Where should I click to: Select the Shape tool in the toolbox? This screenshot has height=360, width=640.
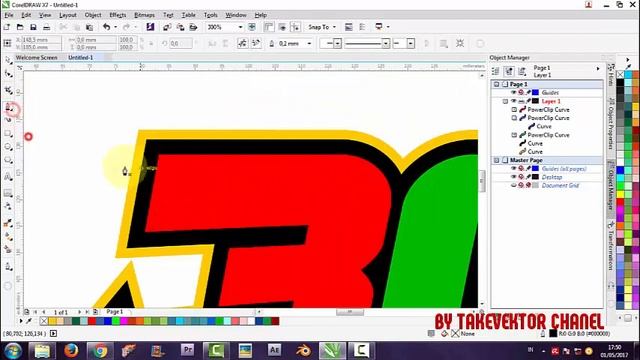click(8, 74)
